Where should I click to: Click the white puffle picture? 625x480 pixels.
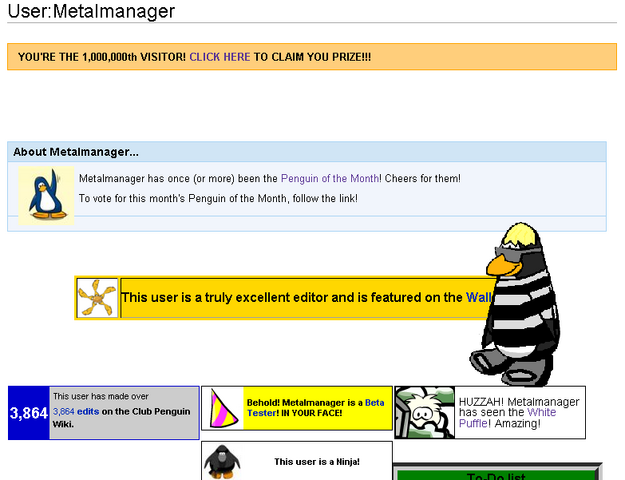coord(425,412)
